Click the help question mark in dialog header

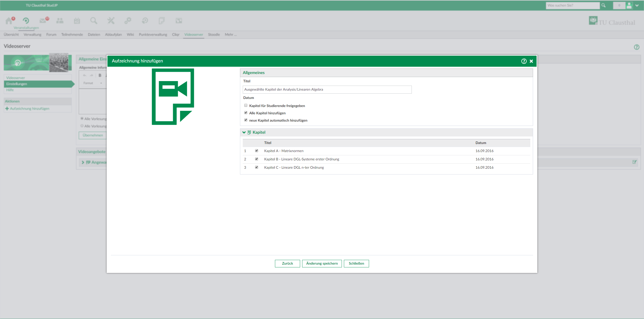524,61
